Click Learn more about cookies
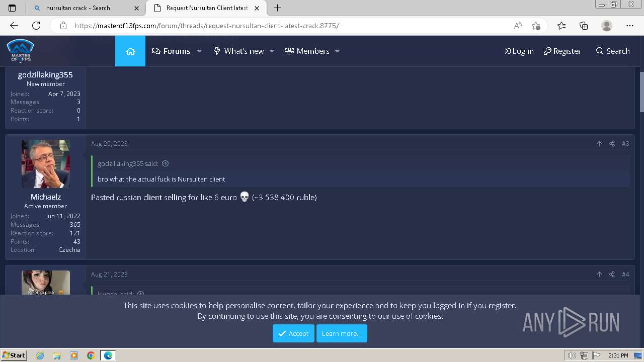This screenshot has height=362, width=644. [342, 333]
